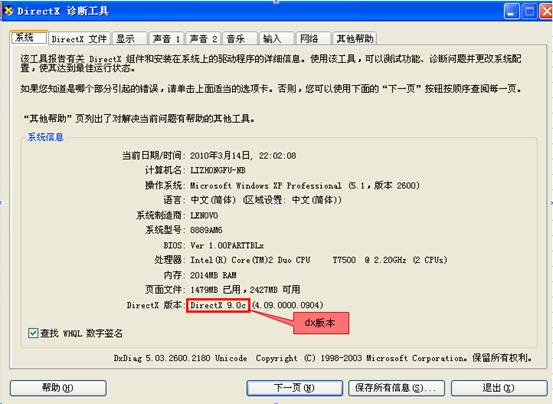This screenshot has width=553, height=404.
Task: Open the 输入 tab
Action: (x=276, y=38)
